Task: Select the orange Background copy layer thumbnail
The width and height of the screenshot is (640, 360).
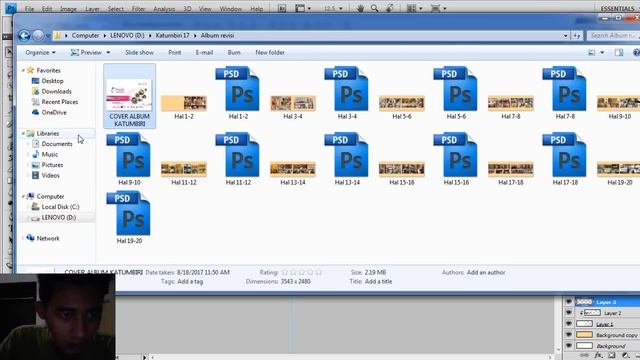Action: 584,335
